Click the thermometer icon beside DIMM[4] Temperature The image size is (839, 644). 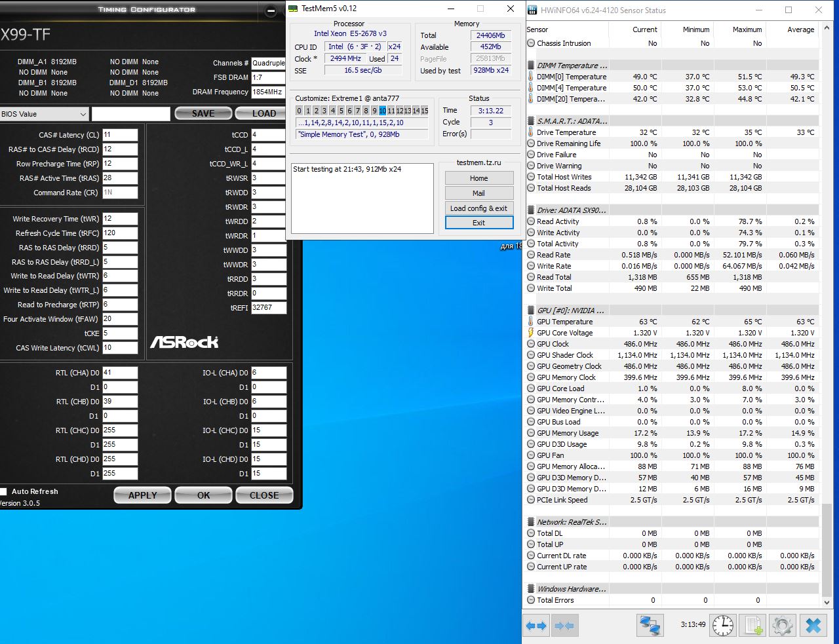[531, 88]
